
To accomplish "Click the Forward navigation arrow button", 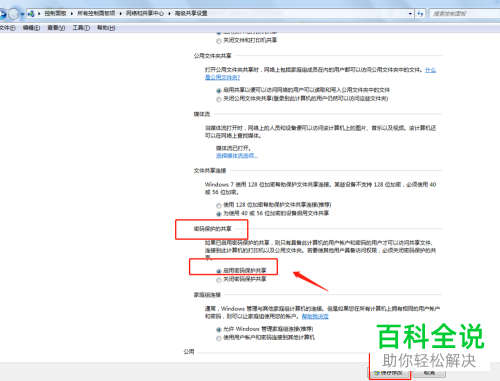I will tap(14, 14).
